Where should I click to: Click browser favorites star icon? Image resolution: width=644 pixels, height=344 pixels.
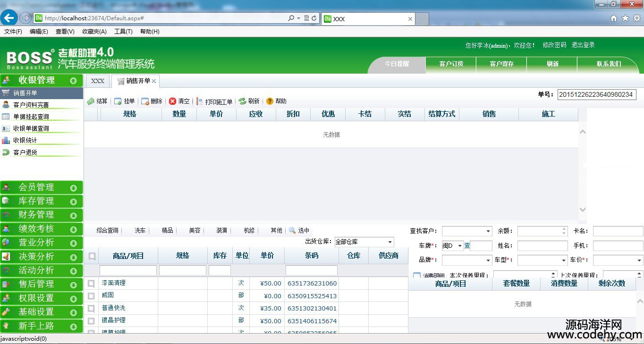point(625,18)
